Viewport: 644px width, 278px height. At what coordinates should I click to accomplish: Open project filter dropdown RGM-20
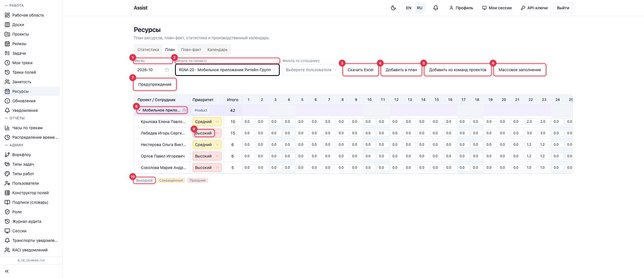[x=227, y=70]
